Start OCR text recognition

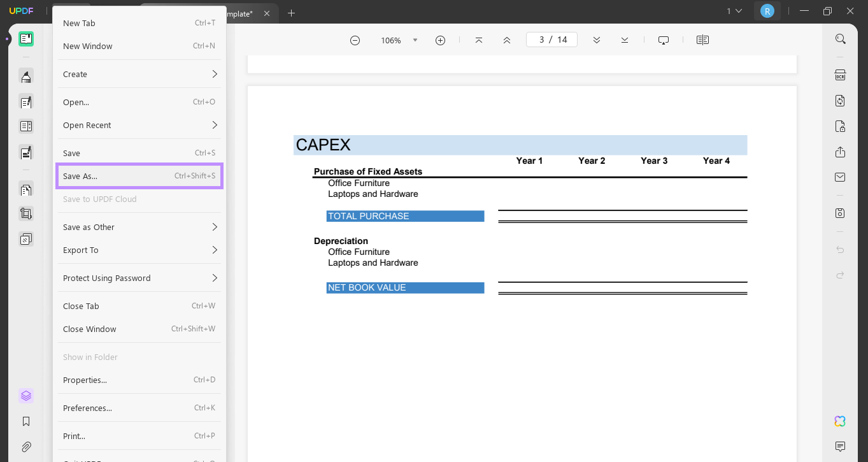point(840,75)
